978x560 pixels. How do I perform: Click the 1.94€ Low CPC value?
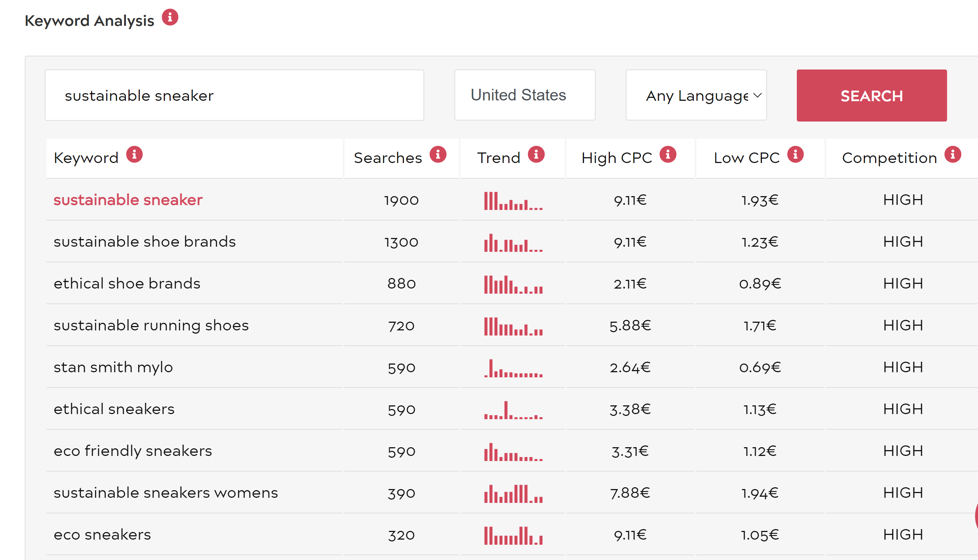pyautogui.click(x=760, y=493)
